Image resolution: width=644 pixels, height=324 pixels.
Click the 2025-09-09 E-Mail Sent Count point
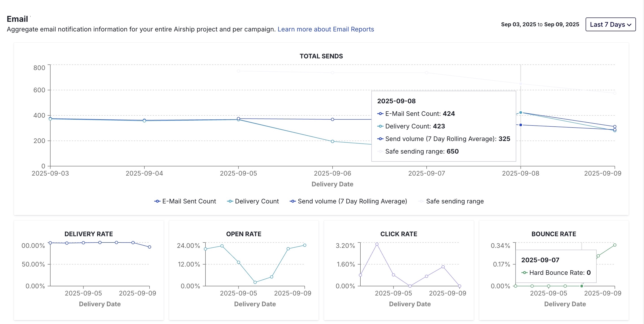tap(615, 127)
